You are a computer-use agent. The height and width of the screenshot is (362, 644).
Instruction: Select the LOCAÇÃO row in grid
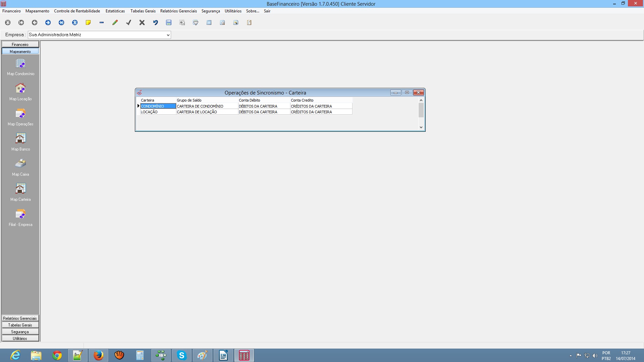(158, 112)
